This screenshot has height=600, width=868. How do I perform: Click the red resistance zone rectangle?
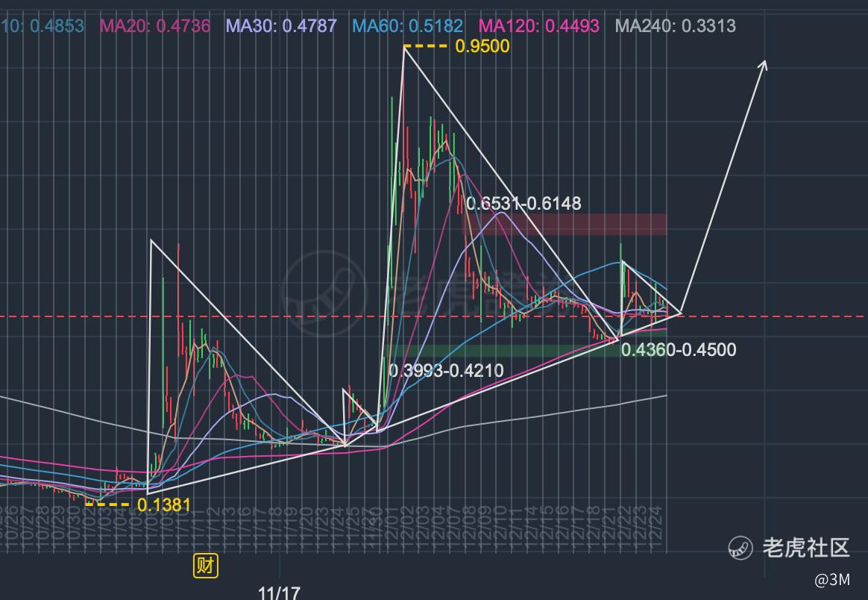click(564, 225)
